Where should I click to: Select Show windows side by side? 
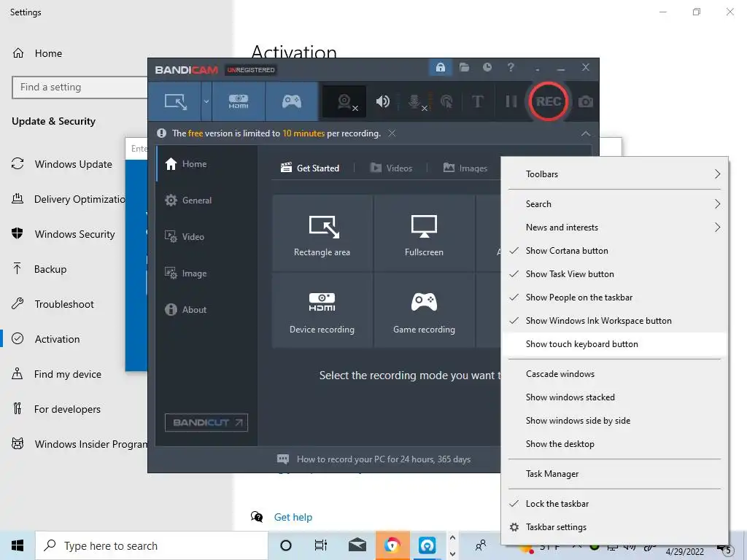(x=614, y=421)
